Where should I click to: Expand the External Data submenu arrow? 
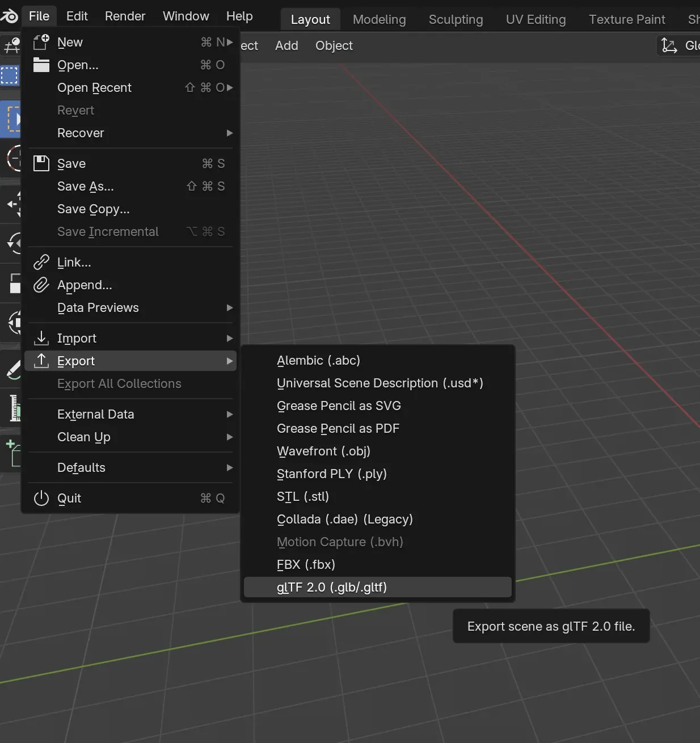(230, 414)
